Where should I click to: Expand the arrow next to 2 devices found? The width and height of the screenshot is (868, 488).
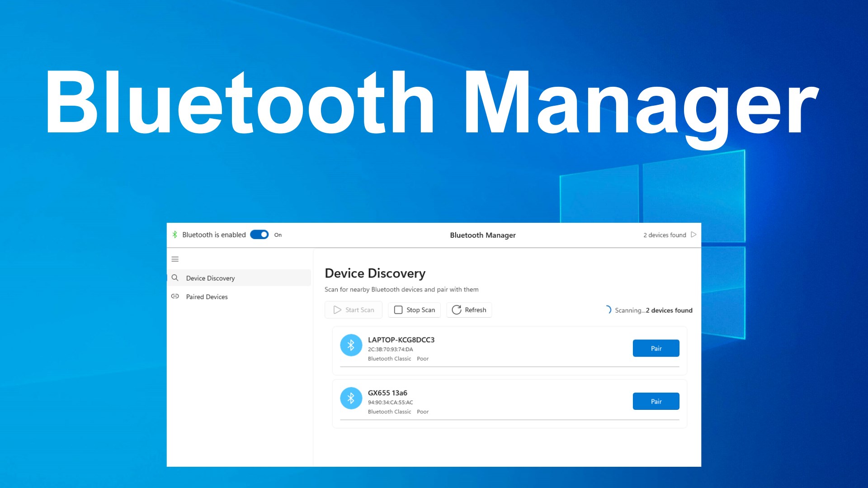[693, 235]
